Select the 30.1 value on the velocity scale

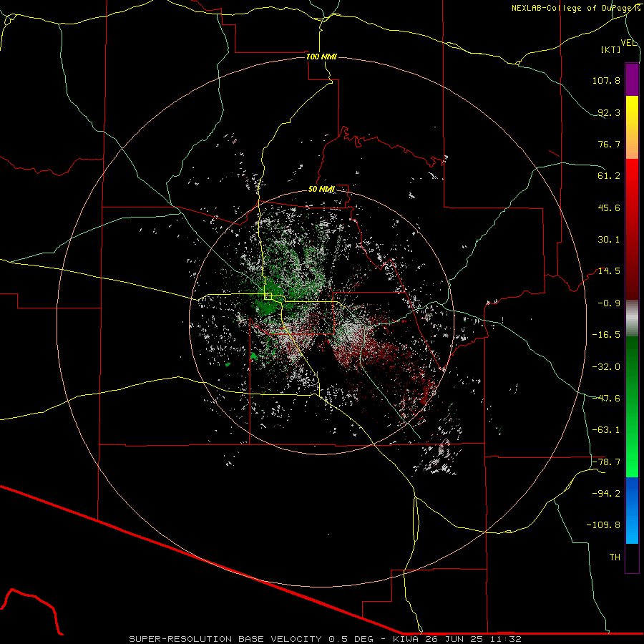pos(609,240)
